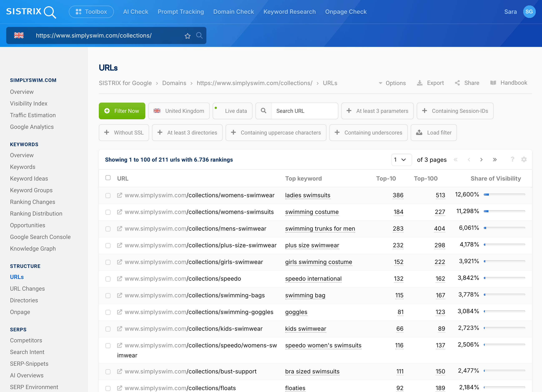Click top keyword 'ladies swimsuits'
Screen dimensions: 542x392
pyautogui.click(x=307, y=195)
